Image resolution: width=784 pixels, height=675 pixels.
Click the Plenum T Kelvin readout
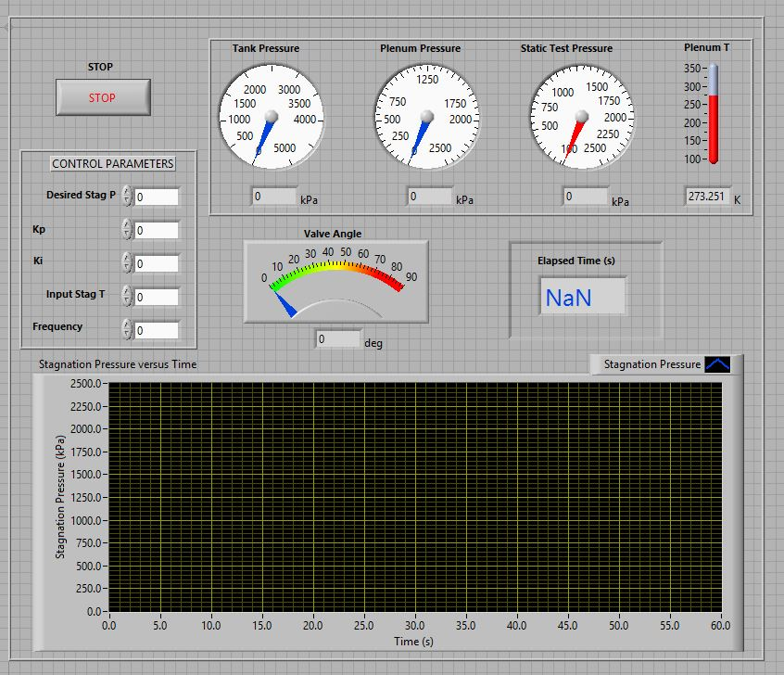coord(711,197)
